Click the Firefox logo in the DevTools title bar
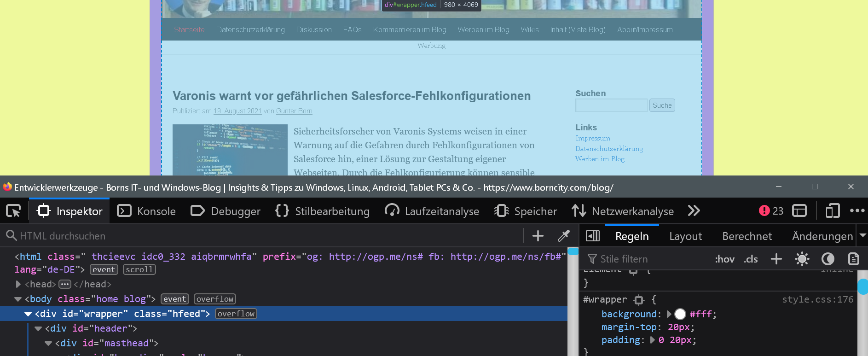Viewport: 868px width, 356px height. click(x=7, y=187)
